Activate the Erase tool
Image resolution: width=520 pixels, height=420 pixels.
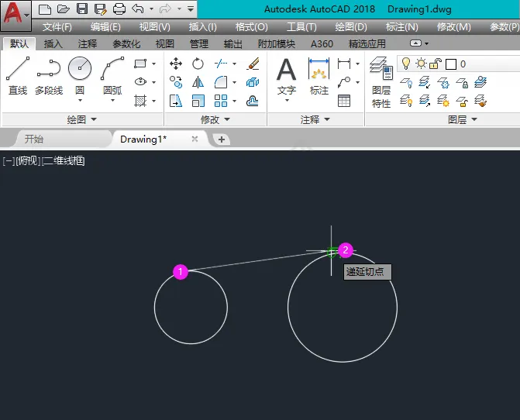(253, 64)
